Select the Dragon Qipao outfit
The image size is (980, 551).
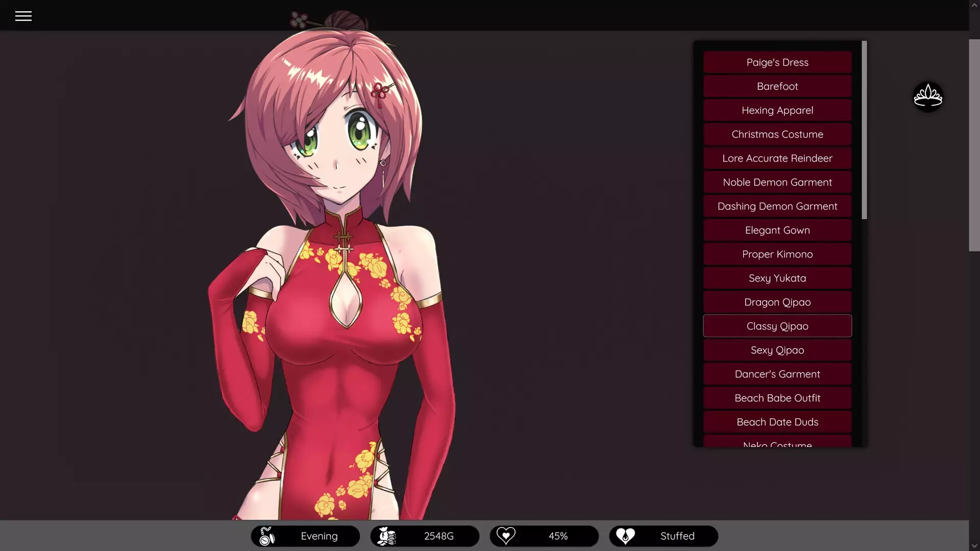pyautogui.click(x=777, y=302)
